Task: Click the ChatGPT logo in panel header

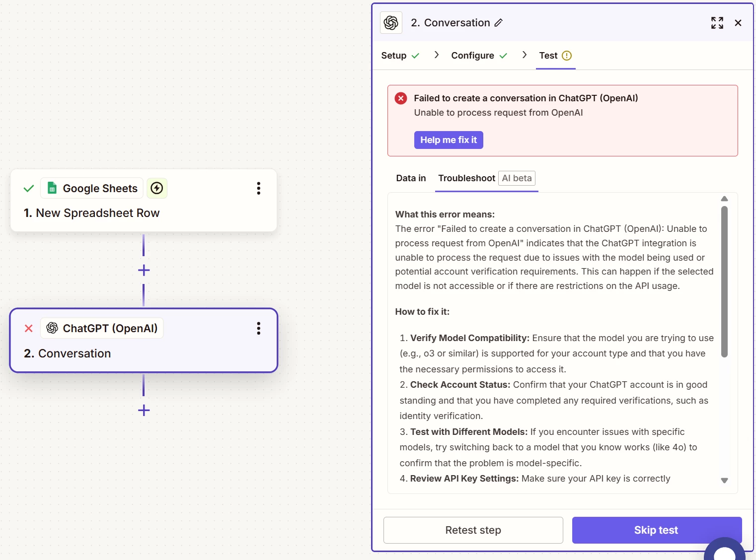Action: pyautogui.click(x=391, y=23)
